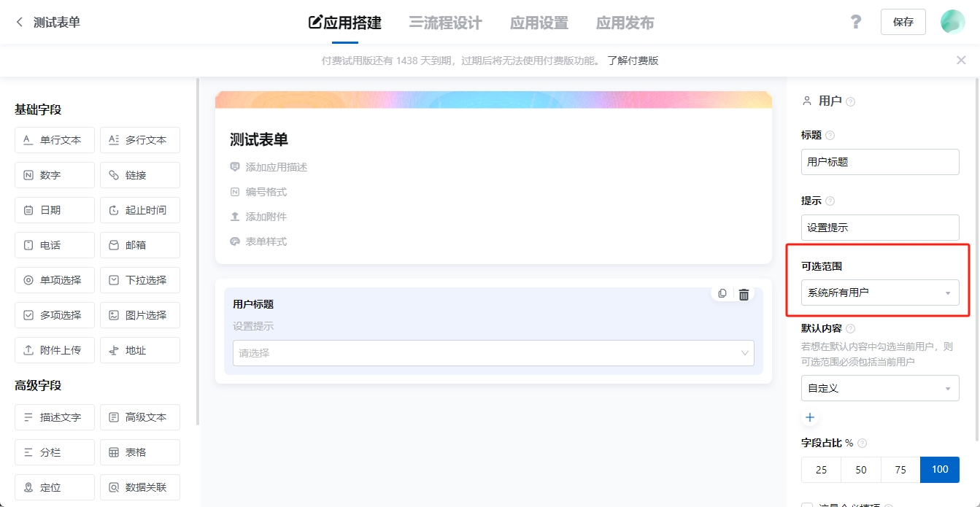Click the 用户标题 title input field

pyautogui.click(x=880, y=162)
